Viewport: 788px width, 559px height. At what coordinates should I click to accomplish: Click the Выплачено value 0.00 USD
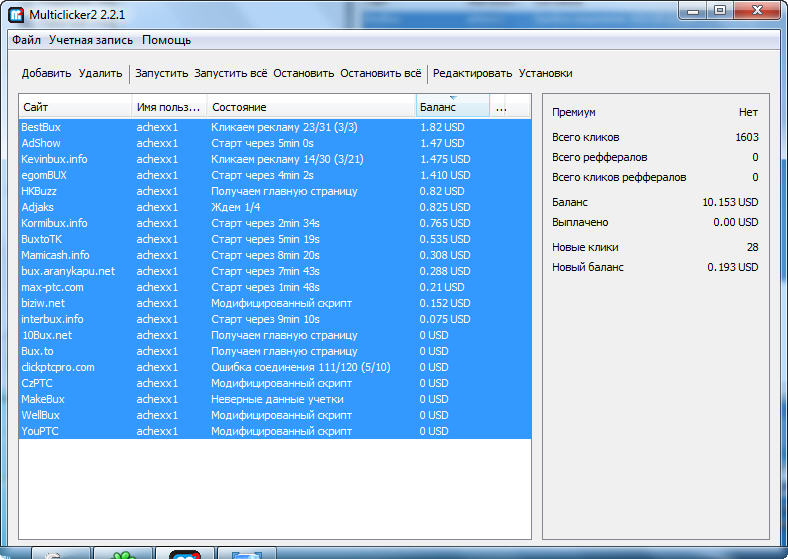pyautogui.click(x=736, y=222)
